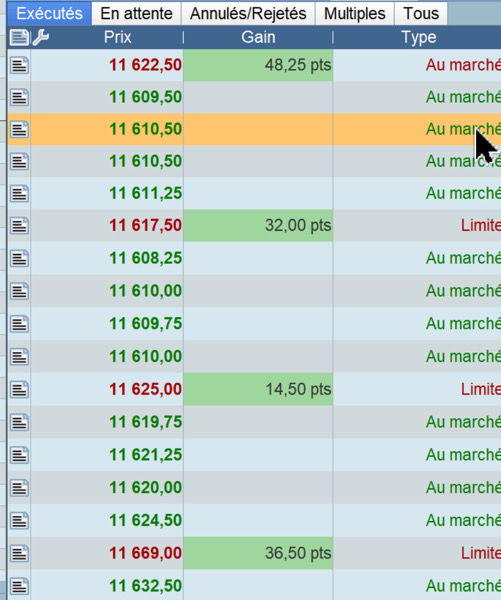Open order details icon for 11 611,25
This screenshot has width=501, height=600.
click(19, 194)
